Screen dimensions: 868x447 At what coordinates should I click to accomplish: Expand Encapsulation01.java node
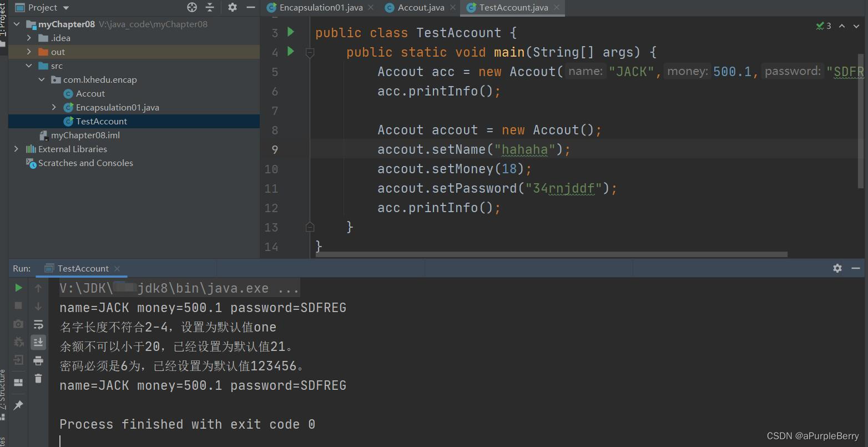[54, 107]
